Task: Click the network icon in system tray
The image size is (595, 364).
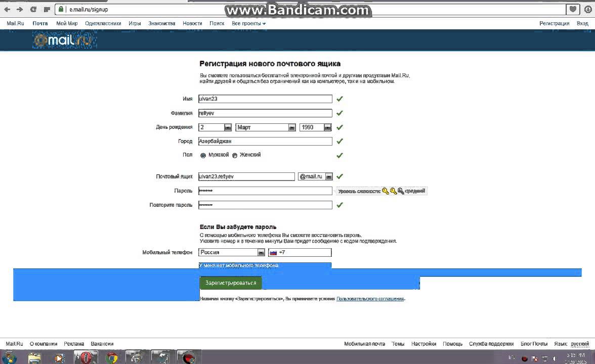Action: pyautogui.click(x=544, y=358)
